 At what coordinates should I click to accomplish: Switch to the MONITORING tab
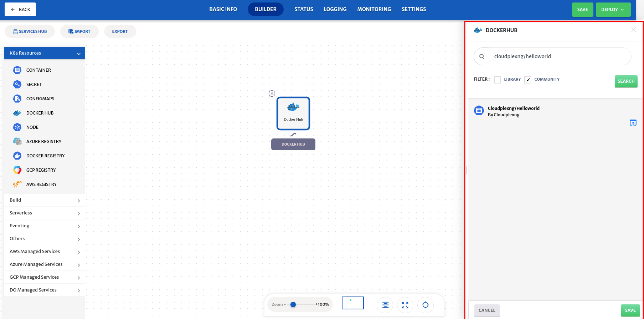374,9
